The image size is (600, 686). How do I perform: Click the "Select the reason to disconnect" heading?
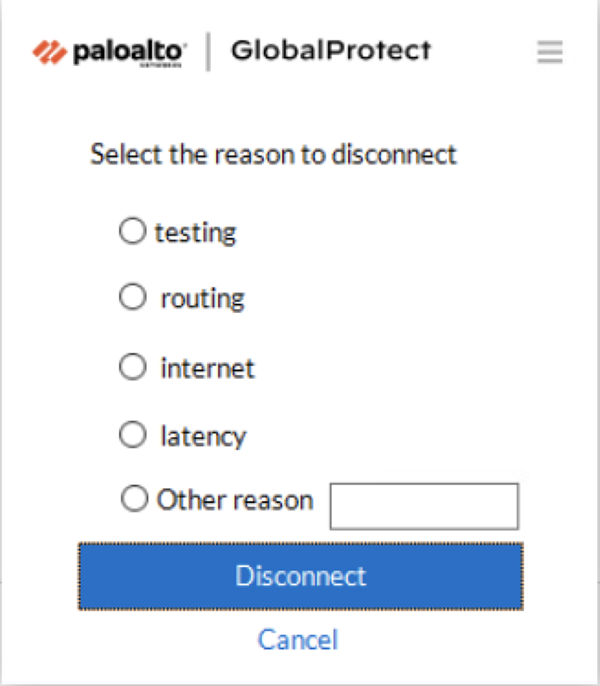(273, 155)
